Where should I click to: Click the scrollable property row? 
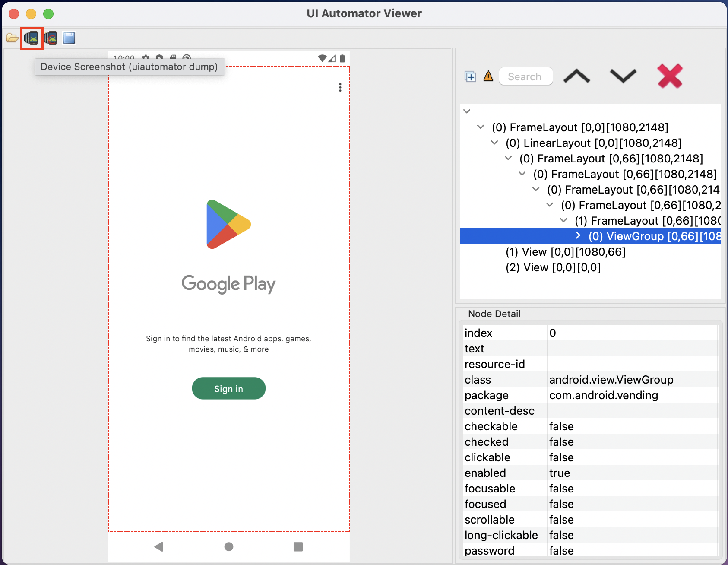(x=590, y=520)
